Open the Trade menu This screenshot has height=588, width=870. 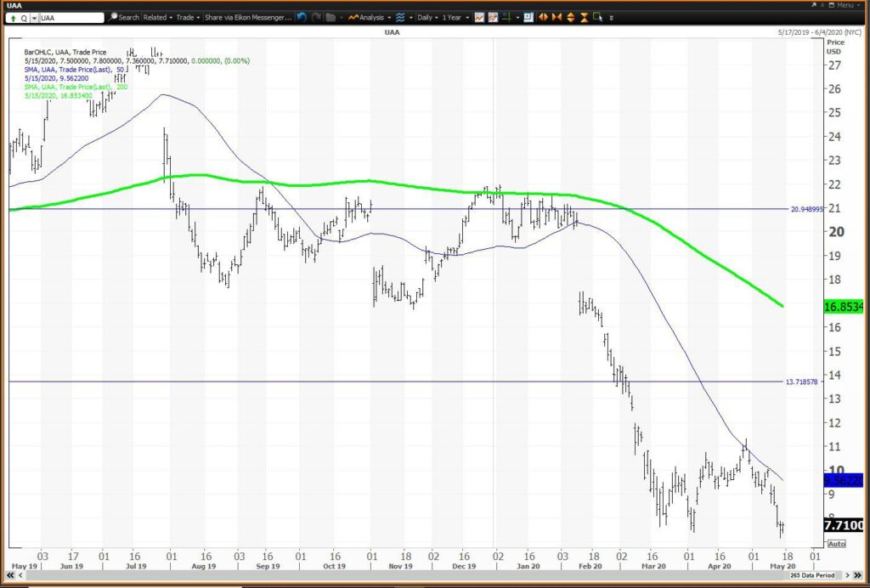pos(188,18)
